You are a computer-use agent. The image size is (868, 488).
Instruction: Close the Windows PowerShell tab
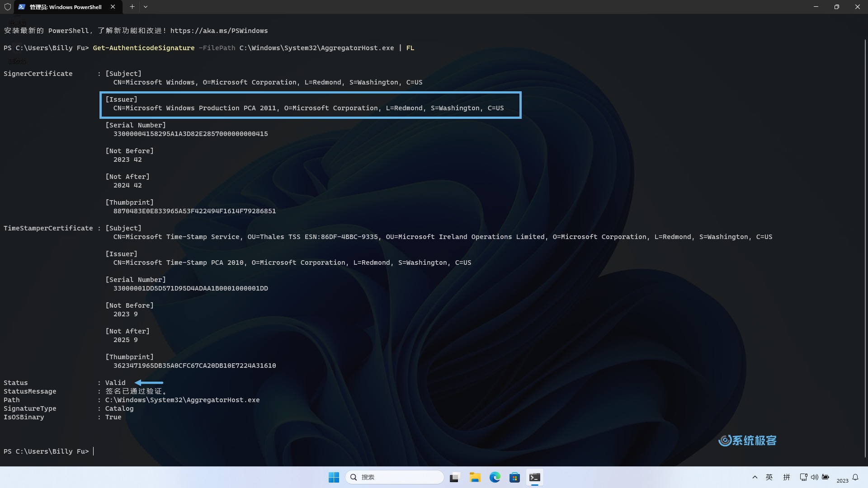point(113,7)
